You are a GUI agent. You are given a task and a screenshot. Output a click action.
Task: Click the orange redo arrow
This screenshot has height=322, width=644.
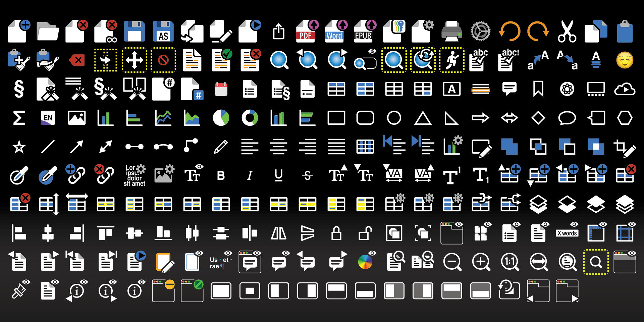point(538,31)
